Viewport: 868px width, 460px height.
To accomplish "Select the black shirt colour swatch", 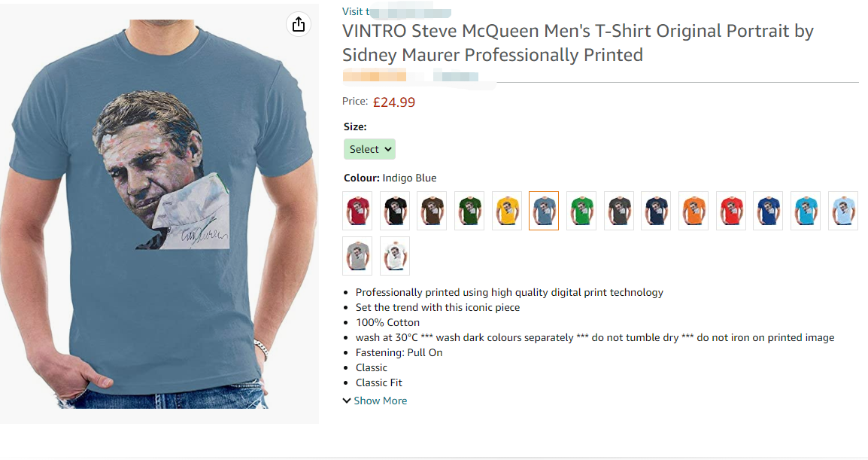I will [395, 211].
